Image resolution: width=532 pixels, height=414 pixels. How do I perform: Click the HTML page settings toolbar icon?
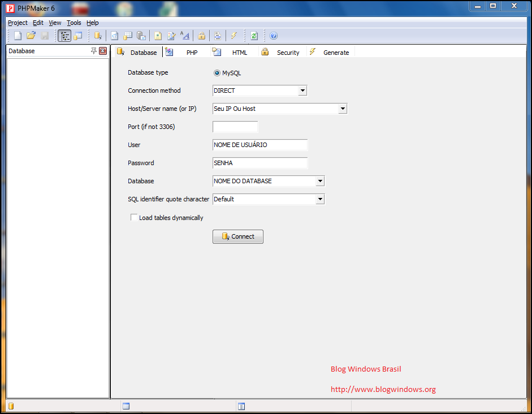click(x=158, y=36)
